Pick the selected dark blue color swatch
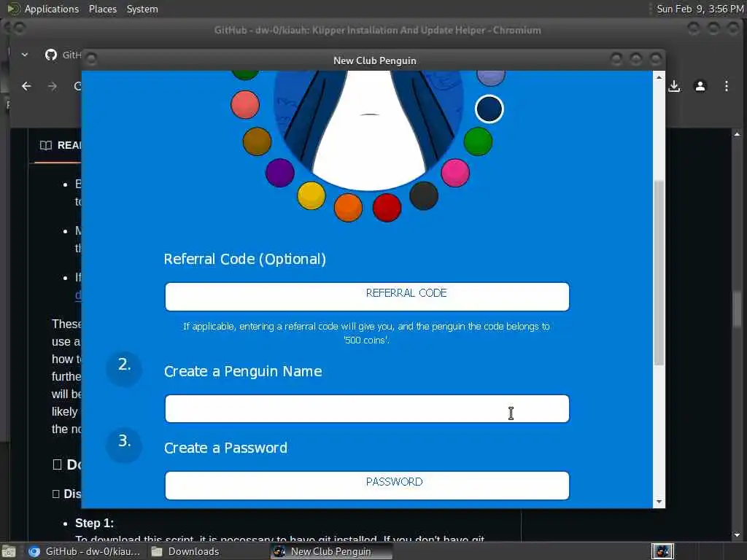The width and height of the screenshot is (747, 560). click(x=489, y=109)
